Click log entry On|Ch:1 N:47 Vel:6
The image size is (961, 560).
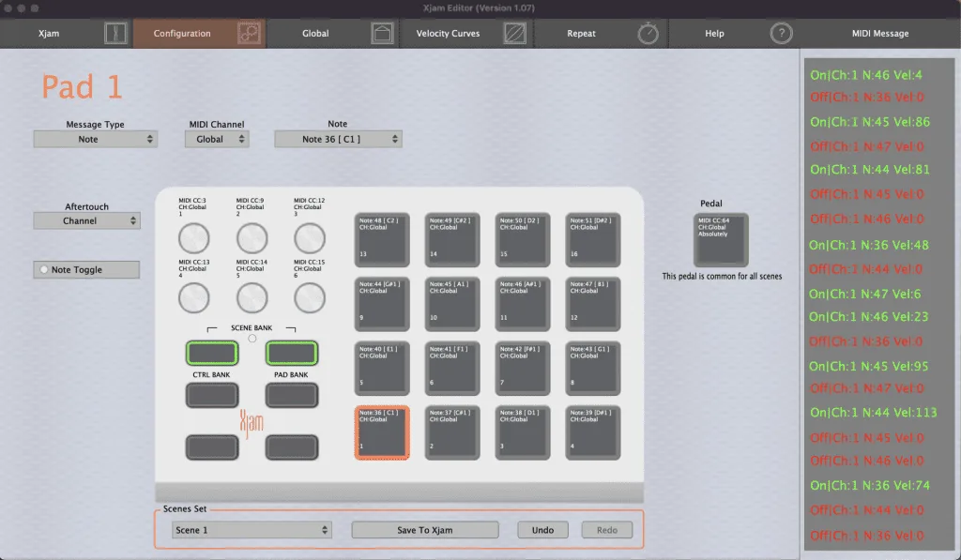[864, 295]
